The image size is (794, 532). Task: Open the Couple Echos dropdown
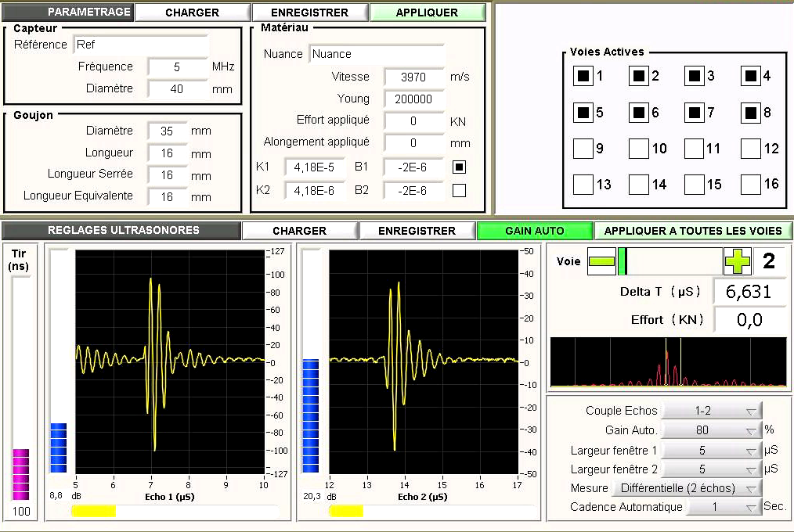[x=712, y=411]
